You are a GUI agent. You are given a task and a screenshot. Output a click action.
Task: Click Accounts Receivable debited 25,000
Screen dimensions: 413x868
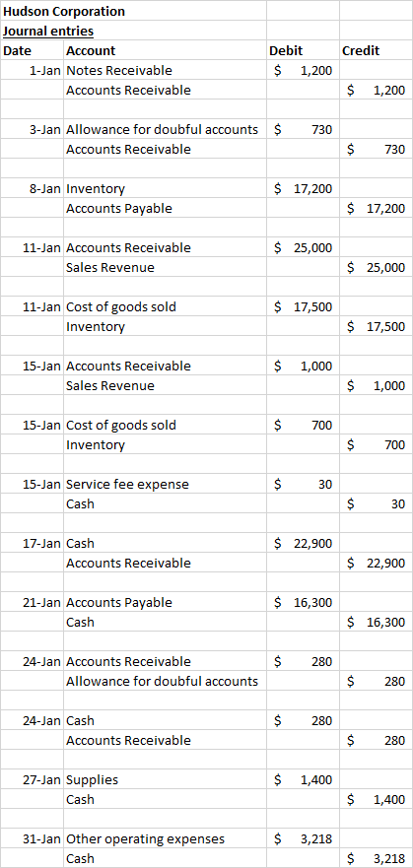tap(165, 248)
